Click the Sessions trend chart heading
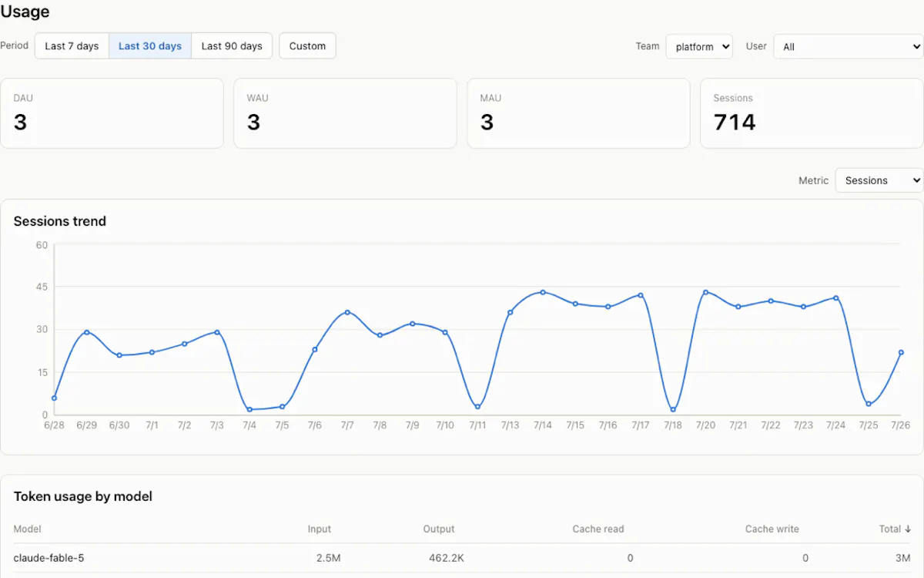The image size is (924, 578). click(60, 221)
